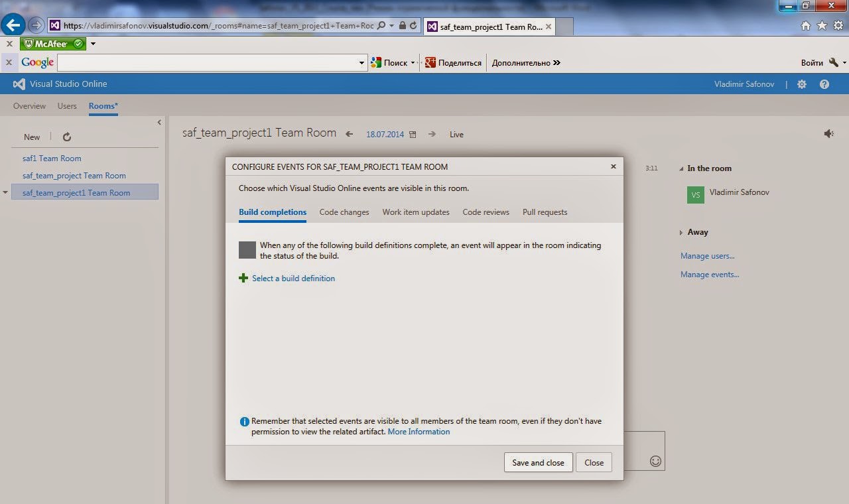Screen dimensions: 849x504
Task: Open Manage events...
Action: tap(710, 275)
